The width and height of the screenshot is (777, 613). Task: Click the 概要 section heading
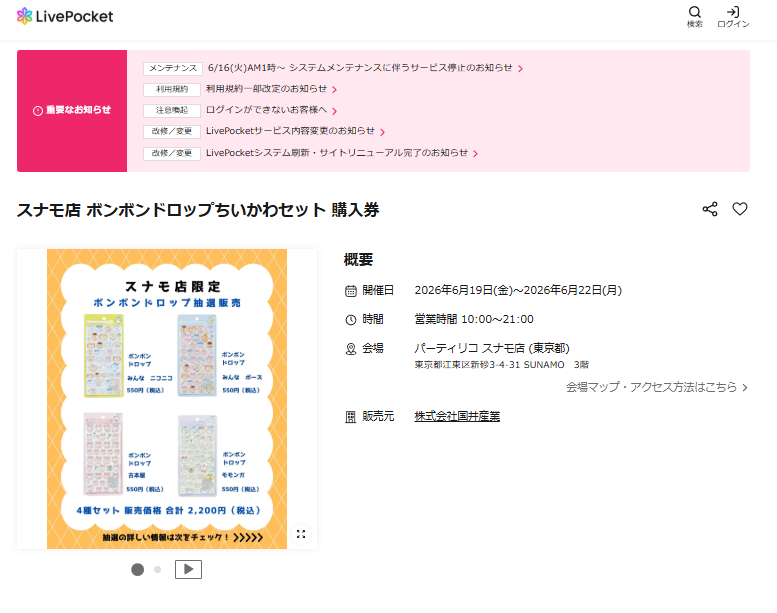[x=358, y=260]
